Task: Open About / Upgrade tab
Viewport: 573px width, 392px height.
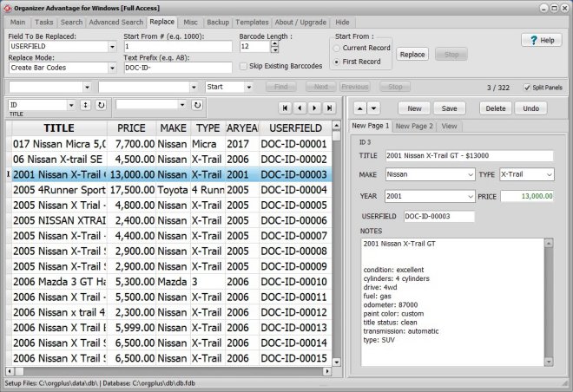Action: (x=300, y=23)
